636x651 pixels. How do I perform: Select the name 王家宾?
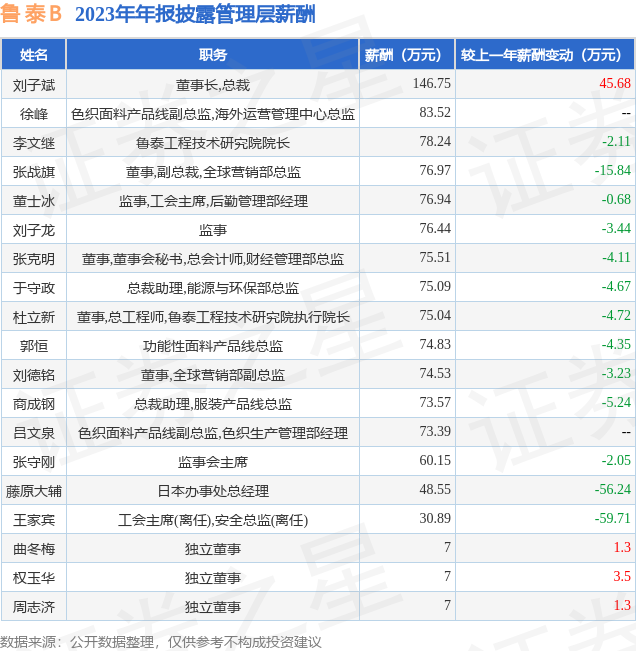34,520
